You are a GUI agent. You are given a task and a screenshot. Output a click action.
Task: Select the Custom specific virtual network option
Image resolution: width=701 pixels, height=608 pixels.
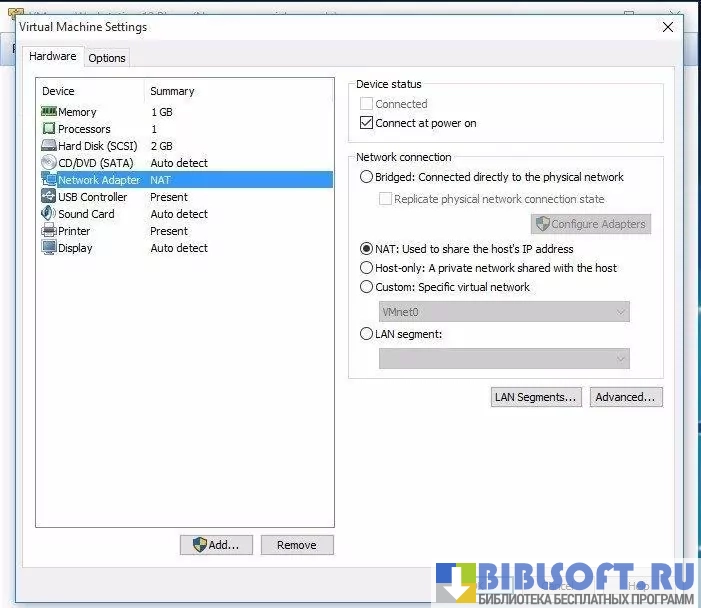point(366,287)
